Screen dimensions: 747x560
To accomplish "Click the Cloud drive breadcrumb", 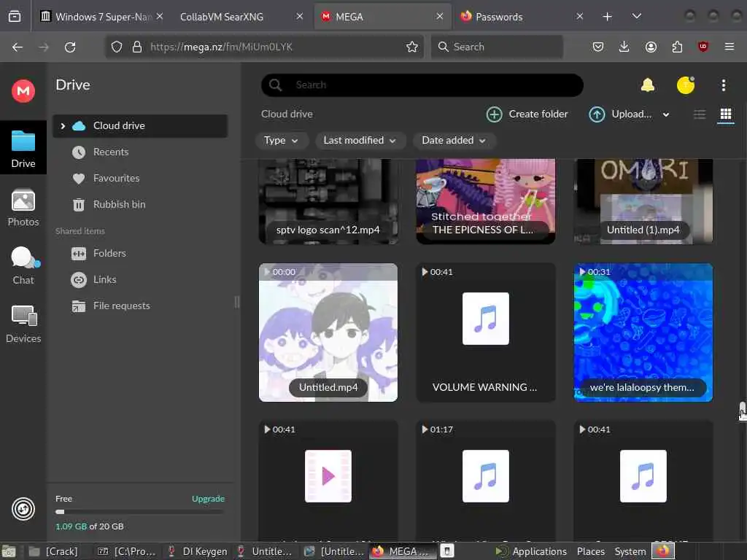I will (287, 114).
